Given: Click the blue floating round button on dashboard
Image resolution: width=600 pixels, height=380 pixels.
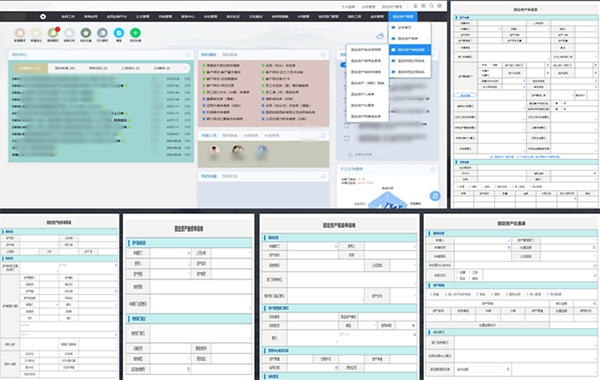Looking at the screenshot, I should (x=435, y=196).
